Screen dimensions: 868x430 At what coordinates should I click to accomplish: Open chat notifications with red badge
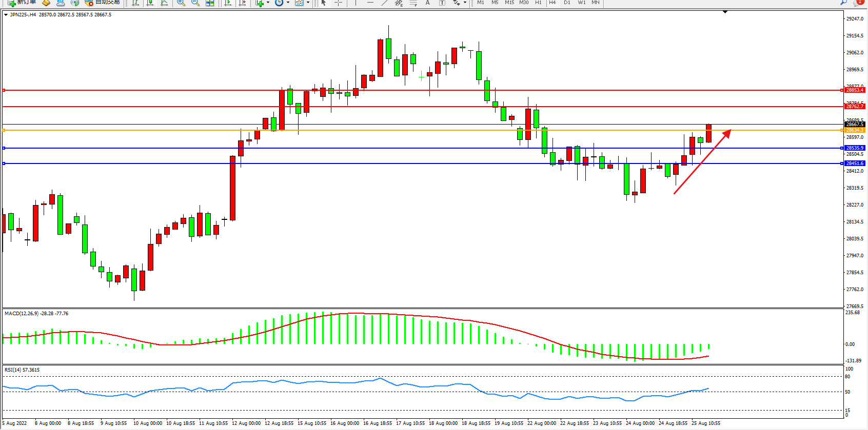point(858,3)
